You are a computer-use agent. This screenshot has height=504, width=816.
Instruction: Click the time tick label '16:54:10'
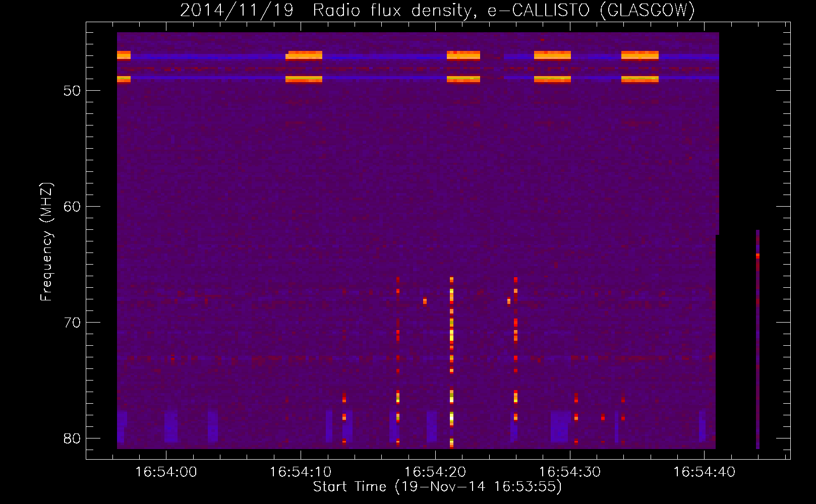click(x=301, y=472)
